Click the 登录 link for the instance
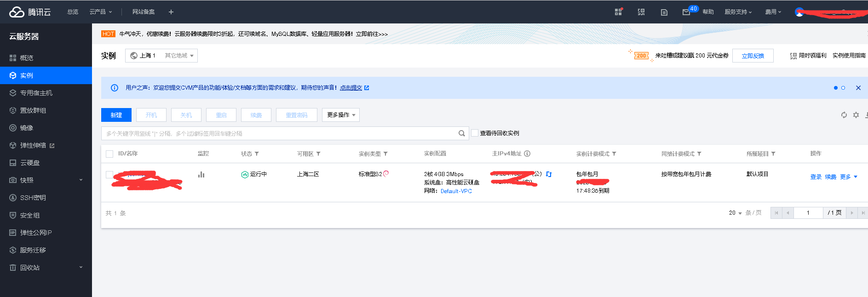The height and width of the screenshot is (297, 868). point(816,177)
